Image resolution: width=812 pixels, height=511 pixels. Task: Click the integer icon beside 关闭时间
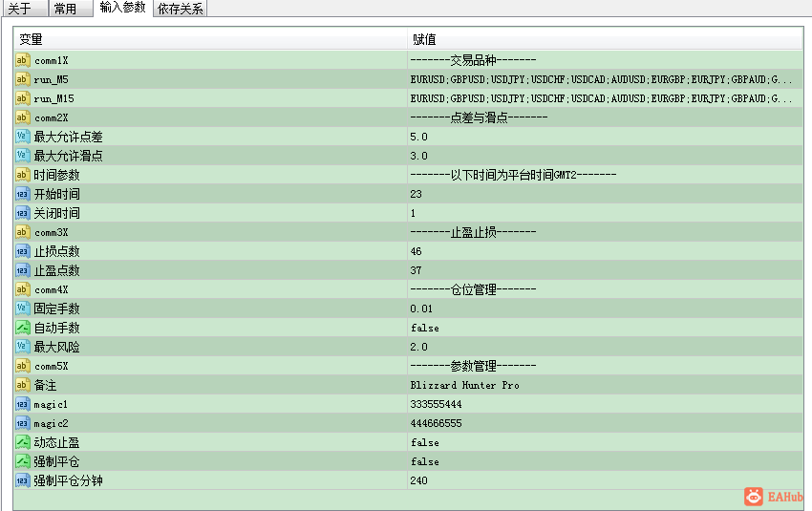(22, 213)
